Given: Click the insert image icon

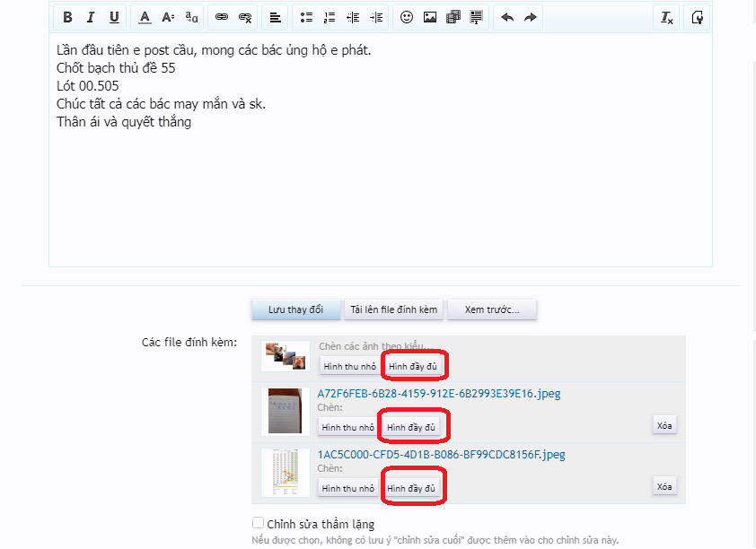Looking at the screenshot, I should pos(430,18).
